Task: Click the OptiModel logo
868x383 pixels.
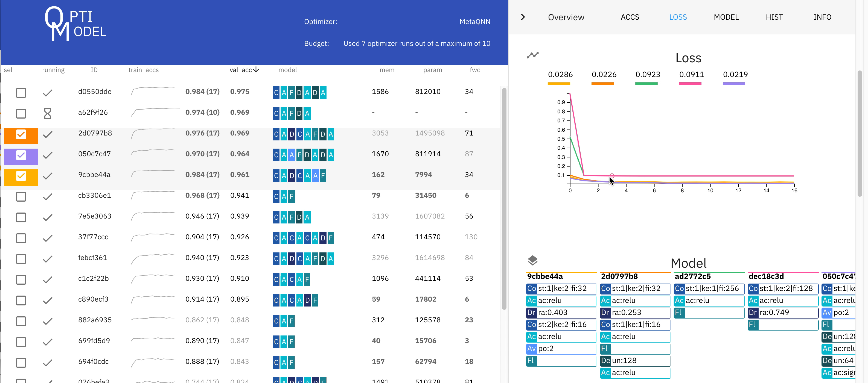Action: coord(75,24)
